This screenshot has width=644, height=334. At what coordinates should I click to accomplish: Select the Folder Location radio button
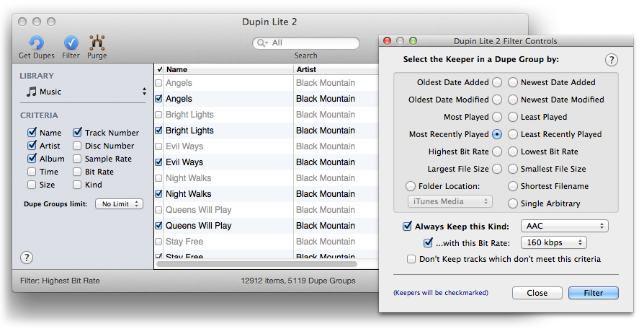pos(411,186)
